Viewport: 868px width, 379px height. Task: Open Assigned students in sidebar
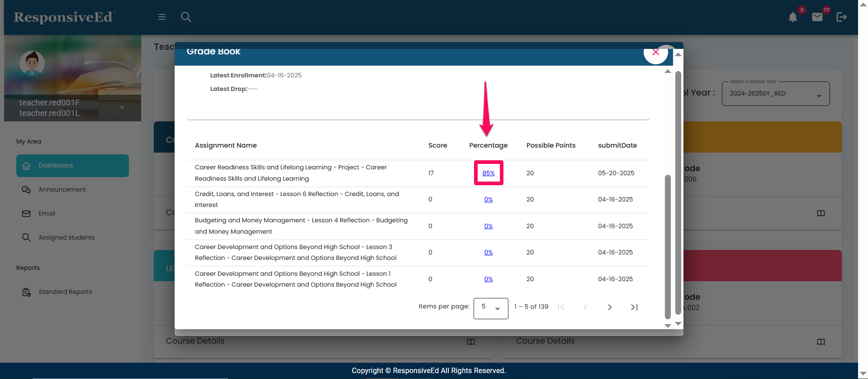pyautogui.click(x=66, y=238)
